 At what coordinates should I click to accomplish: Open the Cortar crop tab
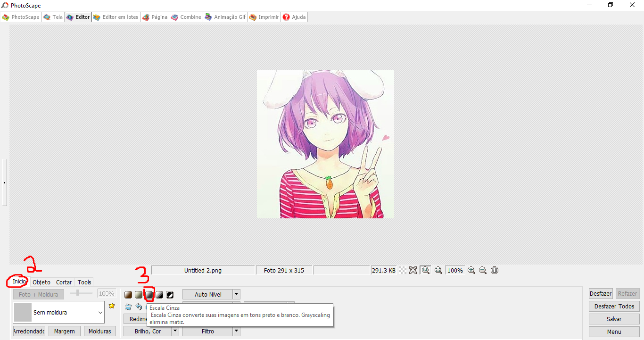coord(64,282)
